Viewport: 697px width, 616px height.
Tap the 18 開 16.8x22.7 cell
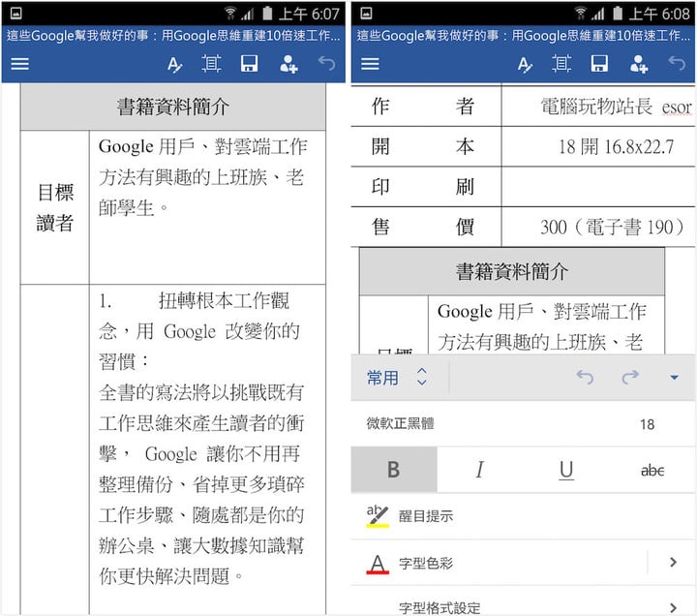coord(598,147)
